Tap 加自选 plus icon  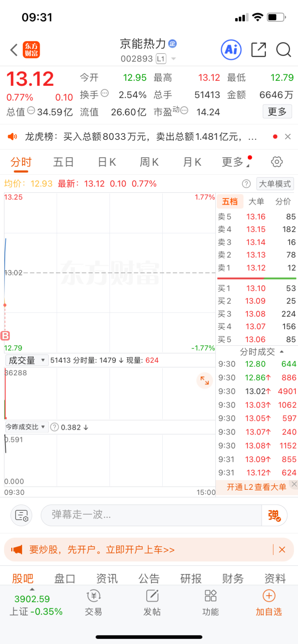269,596
